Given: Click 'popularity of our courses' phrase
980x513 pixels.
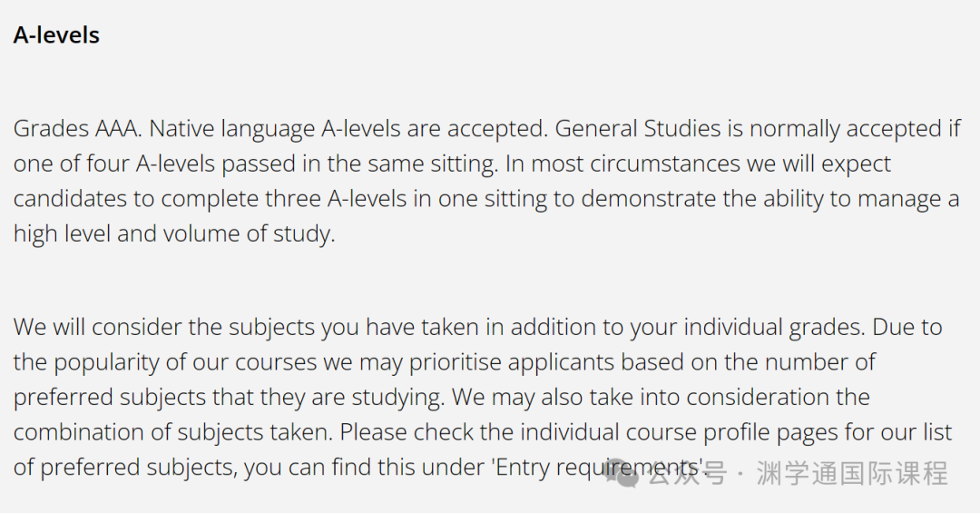Looking at the screenshot, I should 186,362.
